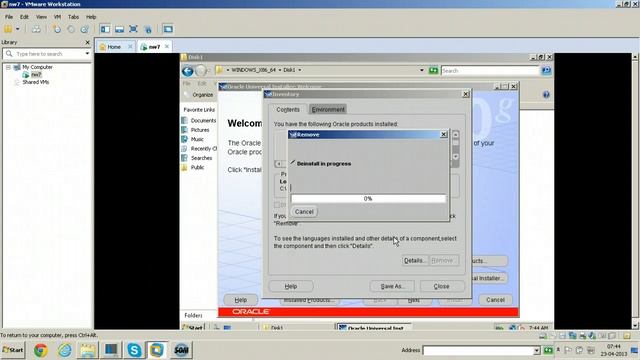640x360 pixels.
Task: Open the VM menu
Action: (57, 17)
